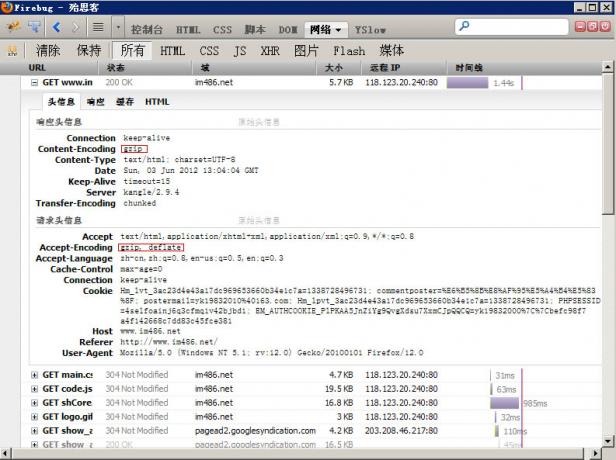The image size is (616, 460).
Task: Minimize Firebug using red panel button
Action: coord(580,26)
